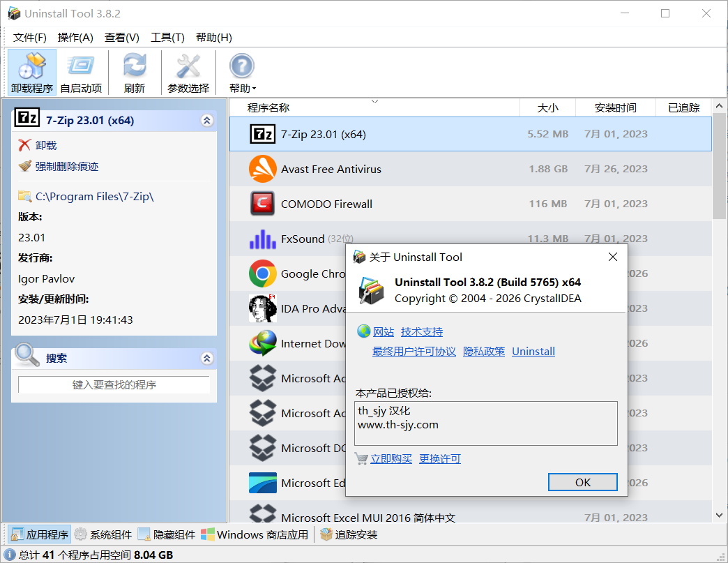Screen dimensions: 728x563
Task: Collapse the 7-Zip details panel chevron
Action: (x=207, y=121)
